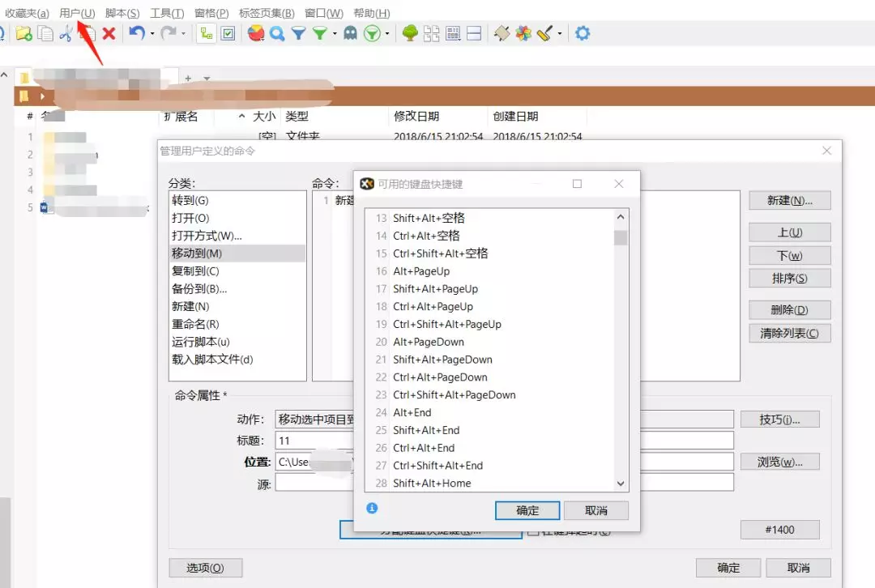Select 运行脚本(u) in the category list
This screenshot has height=588, width=875.
237,342
